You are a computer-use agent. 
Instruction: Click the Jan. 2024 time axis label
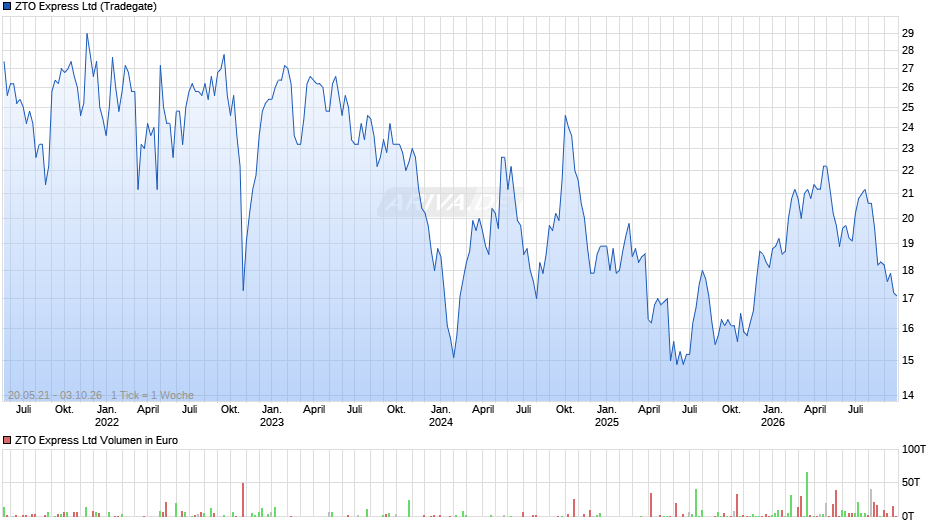(x=441, y=416)
